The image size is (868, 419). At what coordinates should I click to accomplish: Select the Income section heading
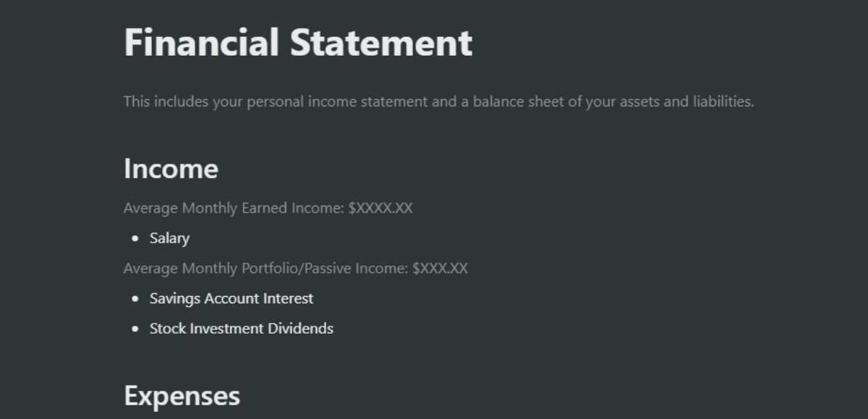[x=171, y=169]
